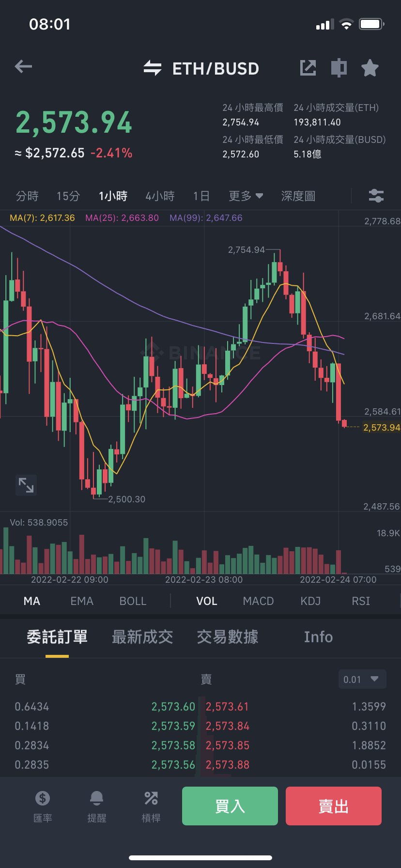Tap the red 賣出 sell button
The image size is (401, 868).
[334, 806]
